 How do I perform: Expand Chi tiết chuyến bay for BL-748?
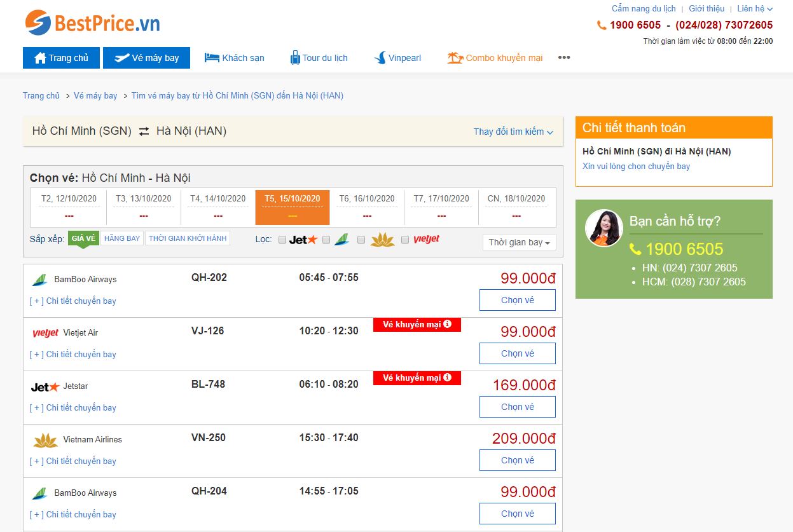click(73, 407)
